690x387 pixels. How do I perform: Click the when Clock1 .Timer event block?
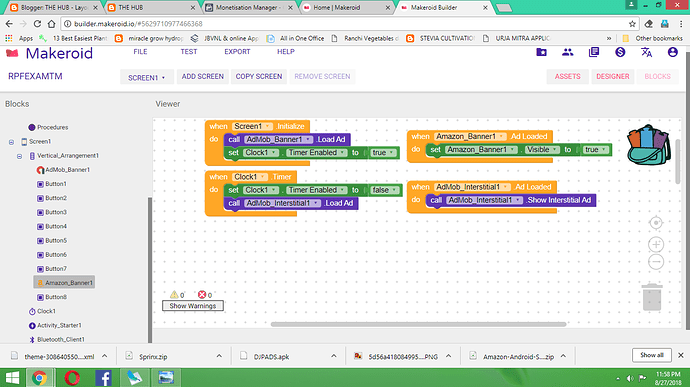click(251, 177)
